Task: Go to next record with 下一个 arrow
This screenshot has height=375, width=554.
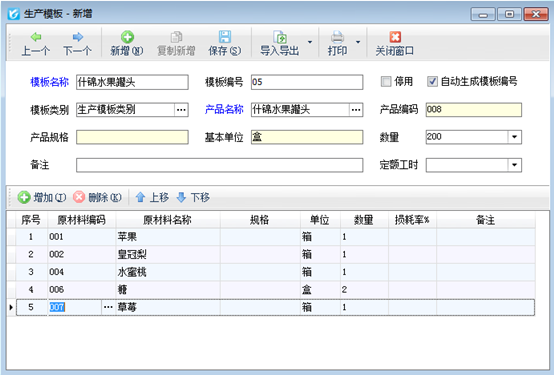Action: [78, 37]
